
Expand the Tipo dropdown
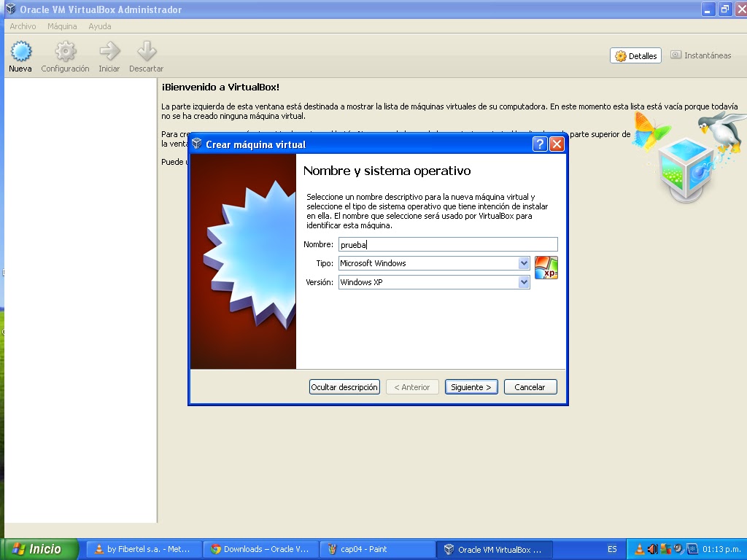coord(524,263)
